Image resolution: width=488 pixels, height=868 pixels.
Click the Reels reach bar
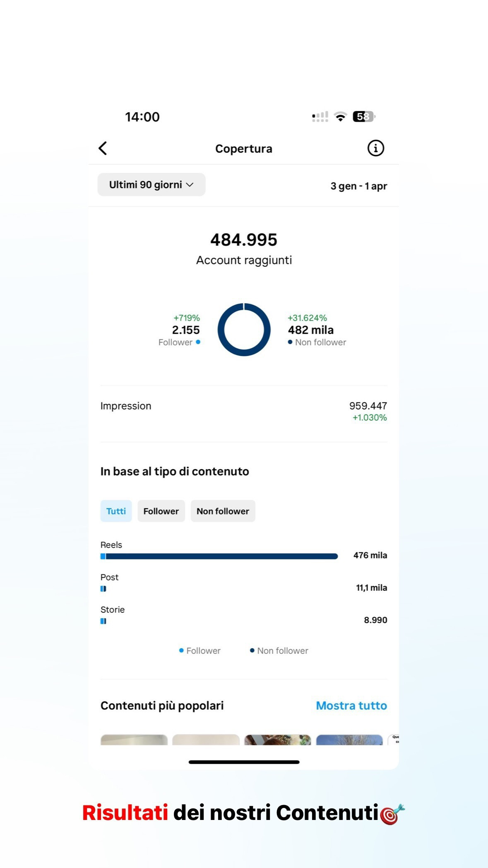(x=219, y=556)
